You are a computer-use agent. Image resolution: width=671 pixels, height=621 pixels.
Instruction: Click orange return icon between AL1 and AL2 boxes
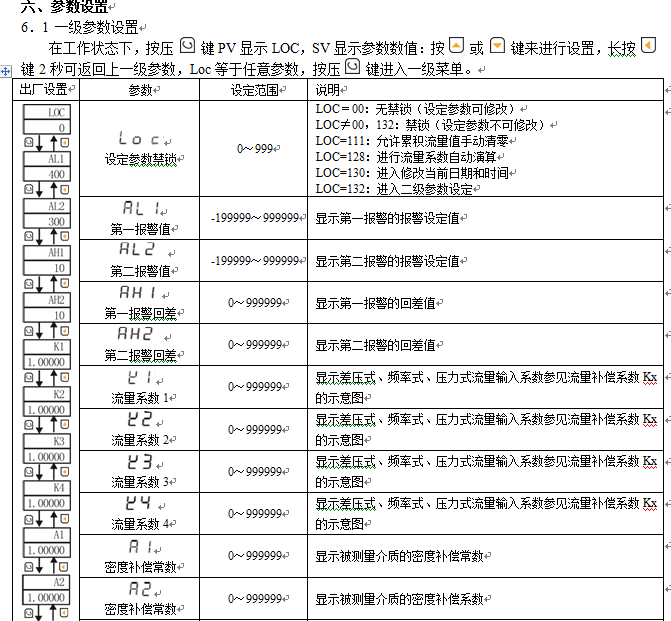[x=65, y=188]
